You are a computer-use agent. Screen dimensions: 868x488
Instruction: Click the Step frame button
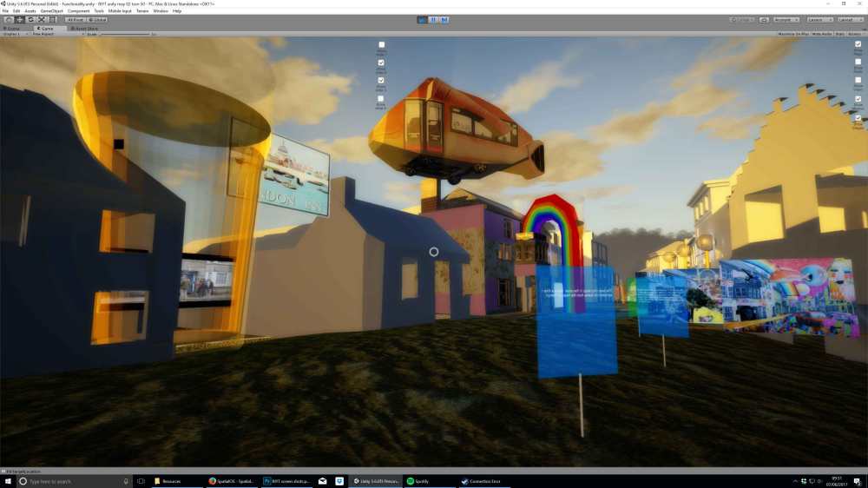pos(445,19)
